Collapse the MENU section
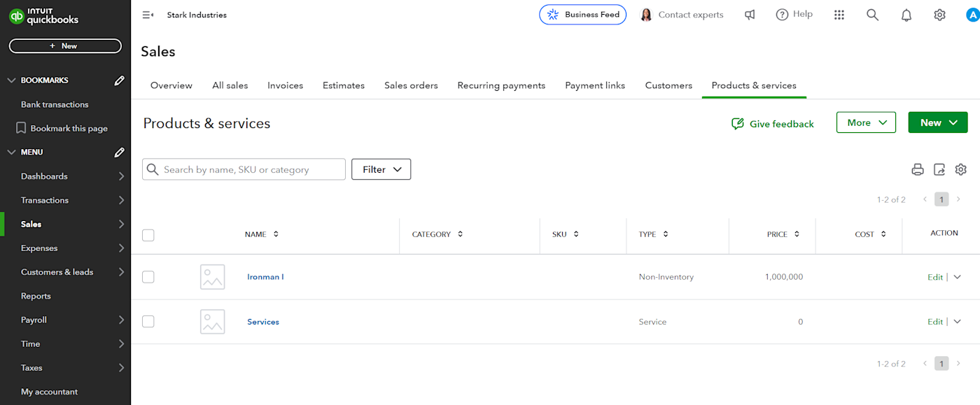The height and width of the screenshot is (405, 980). point(11,152)
